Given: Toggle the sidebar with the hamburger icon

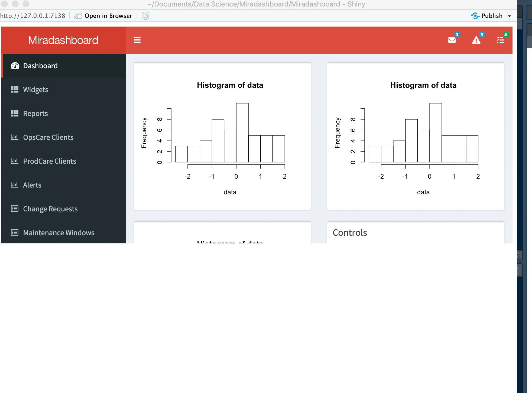Looking at the screenshot, I should point(137,40).
